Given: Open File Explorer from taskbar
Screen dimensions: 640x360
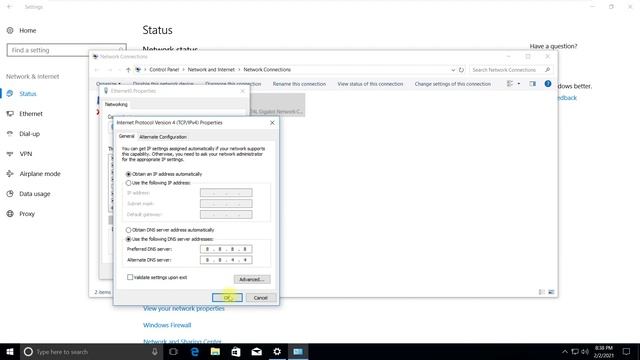Looking at the screenshot, I should 215,352.
